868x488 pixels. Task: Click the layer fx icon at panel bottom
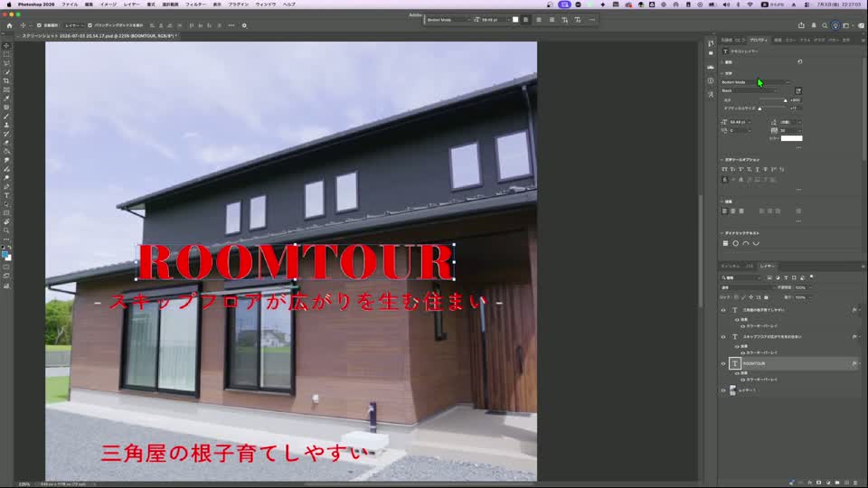coord(810,483)
